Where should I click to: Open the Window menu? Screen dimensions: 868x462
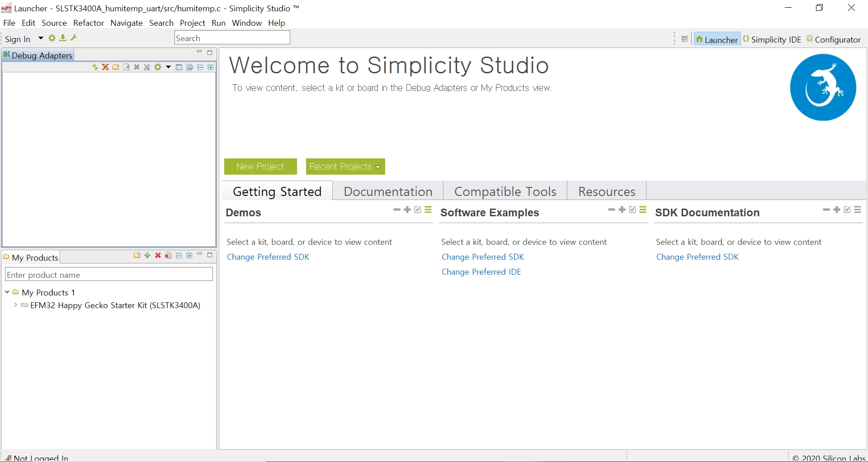pyautogui.click(x=247, y=23)
